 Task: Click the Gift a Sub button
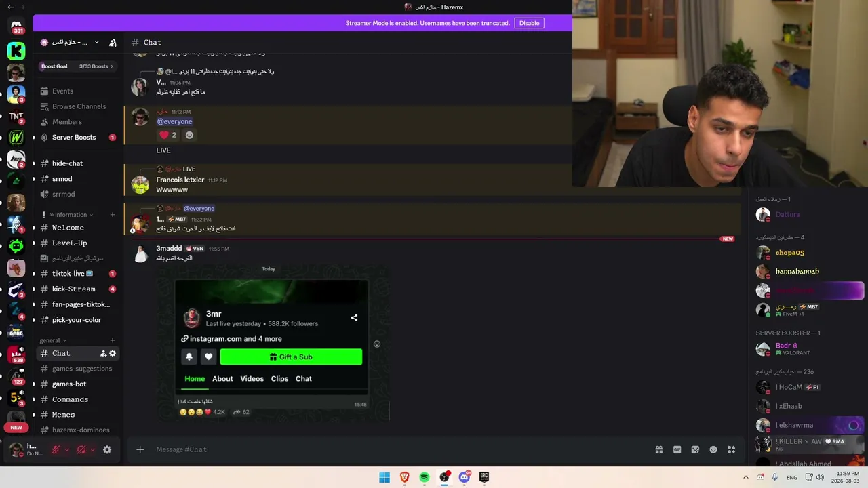291,357
